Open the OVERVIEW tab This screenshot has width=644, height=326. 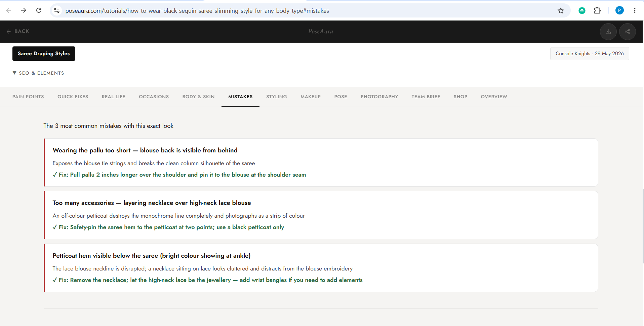494,97
